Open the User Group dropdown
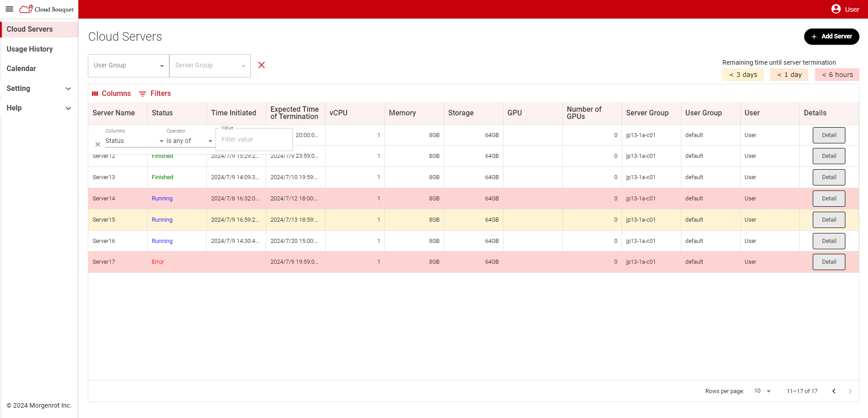The width and height of the screenshot is (868, 418). (129, 66)
